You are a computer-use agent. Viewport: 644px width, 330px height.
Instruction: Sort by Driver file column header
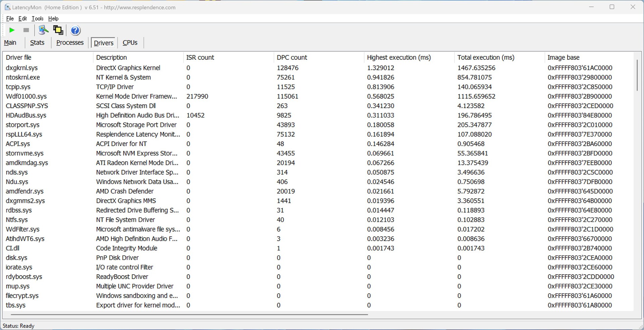point(48,57)
